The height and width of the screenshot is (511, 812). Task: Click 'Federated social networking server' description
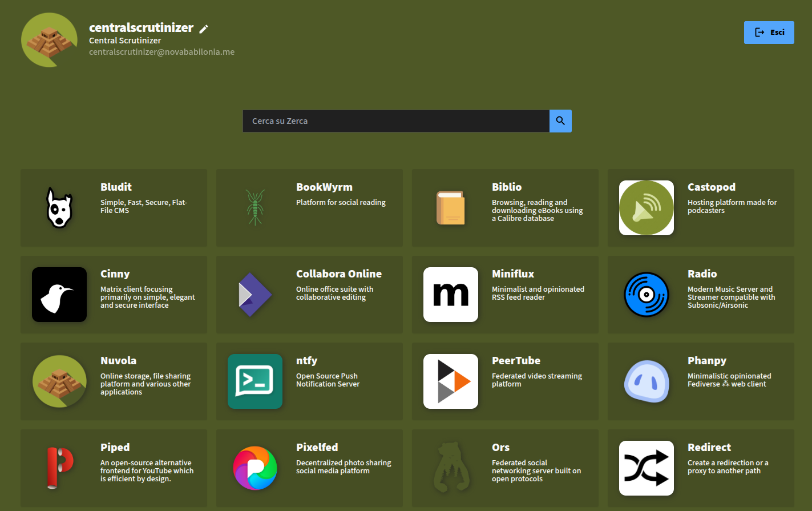[536, 470]
